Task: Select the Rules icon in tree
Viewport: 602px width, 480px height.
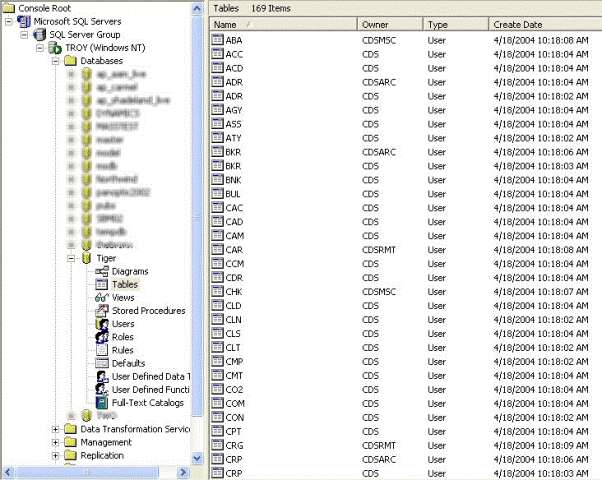Action: (x=102, y=350)
